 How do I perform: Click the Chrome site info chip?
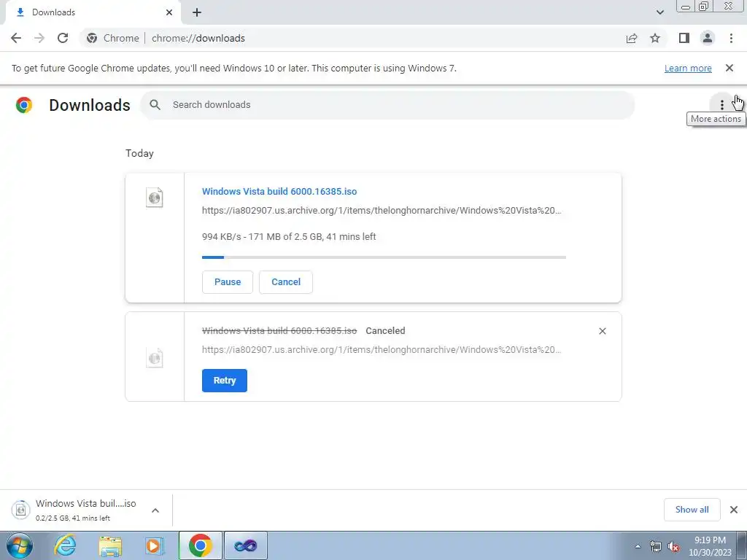click(113, 38)
